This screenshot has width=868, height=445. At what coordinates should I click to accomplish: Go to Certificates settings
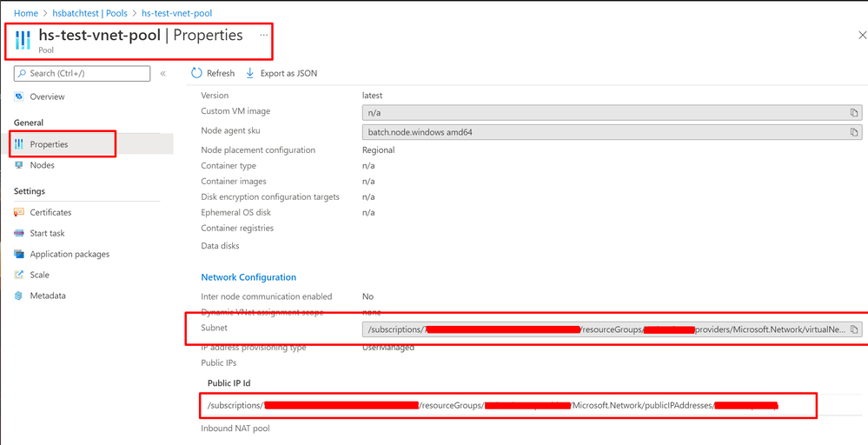coord(50,212)
